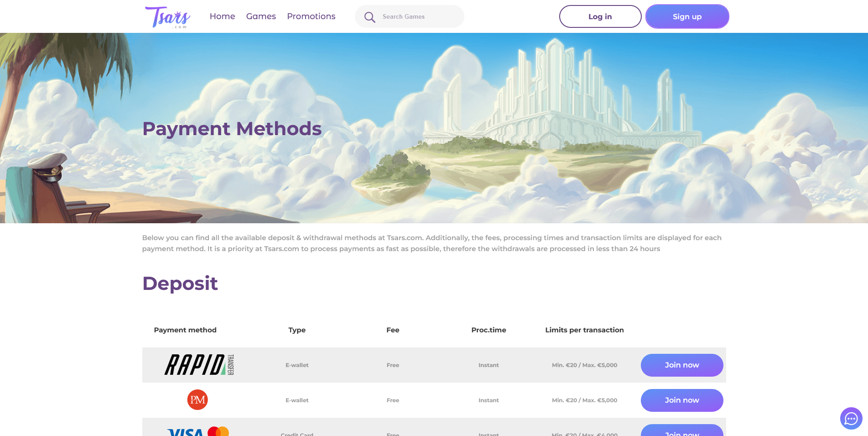Click limits text in the PM row

coord(584,400)
